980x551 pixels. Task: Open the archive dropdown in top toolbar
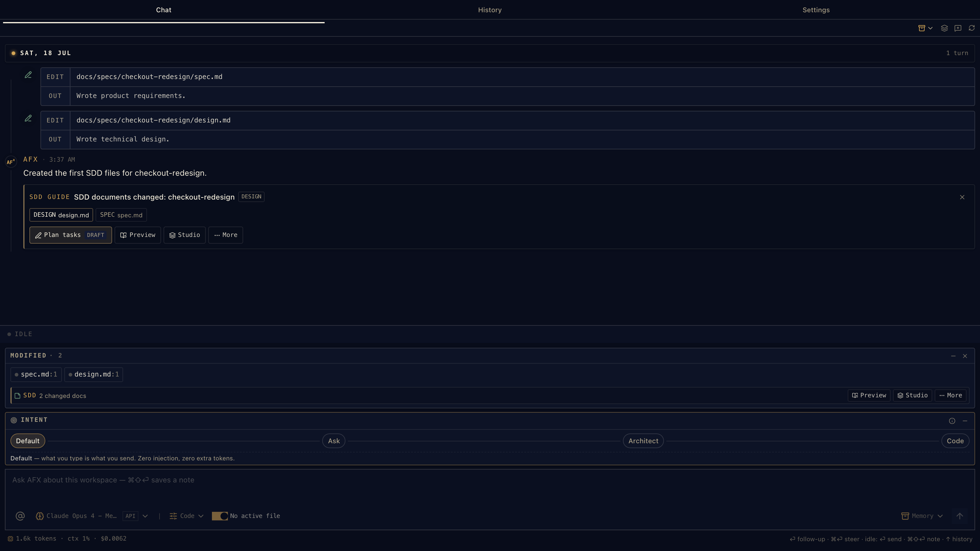pyautogui.click(x=925, y=28)
